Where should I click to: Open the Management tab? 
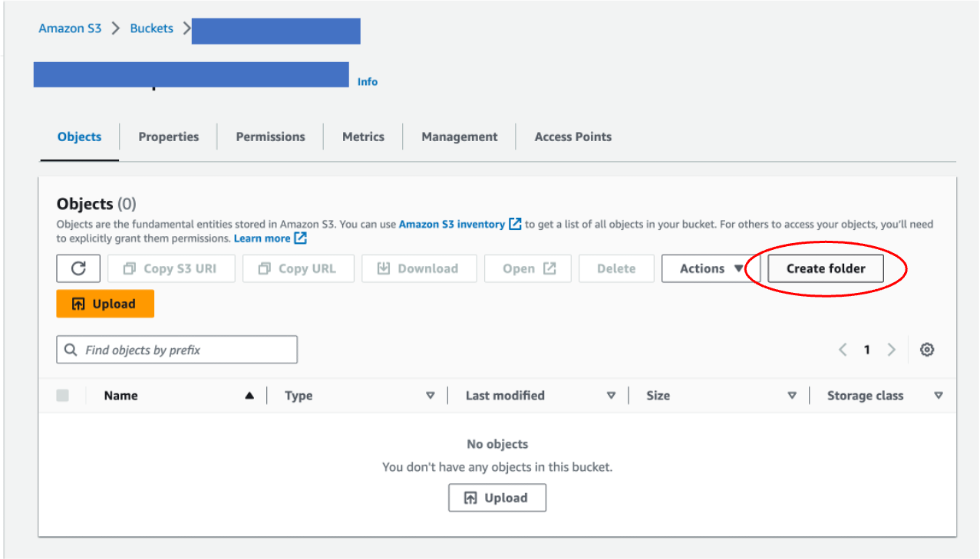(459, 136)
